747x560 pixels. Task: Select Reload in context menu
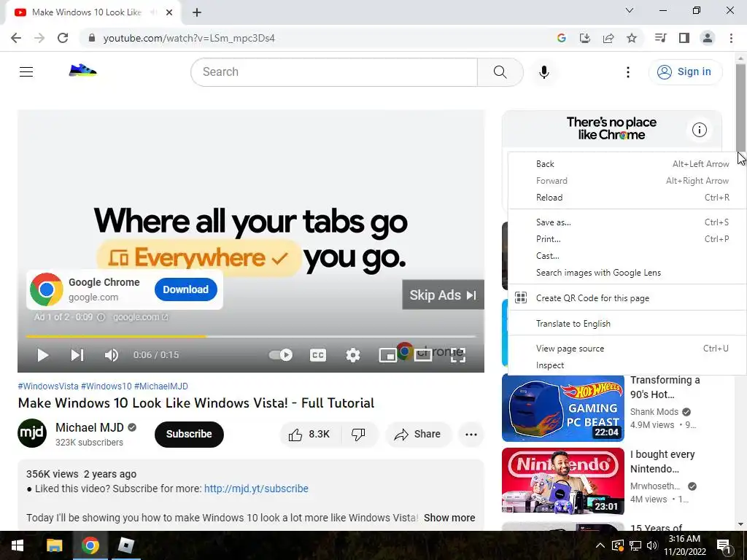(x=627, y=198)
